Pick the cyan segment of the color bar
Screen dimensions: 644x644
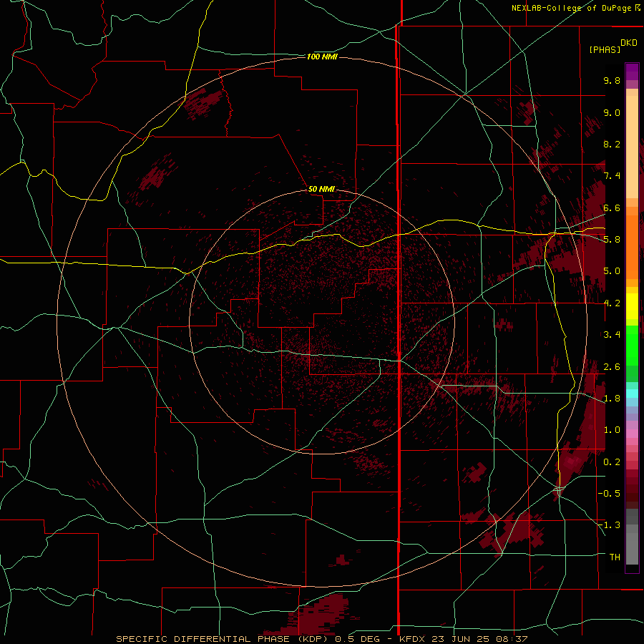(x=632, y=394)
